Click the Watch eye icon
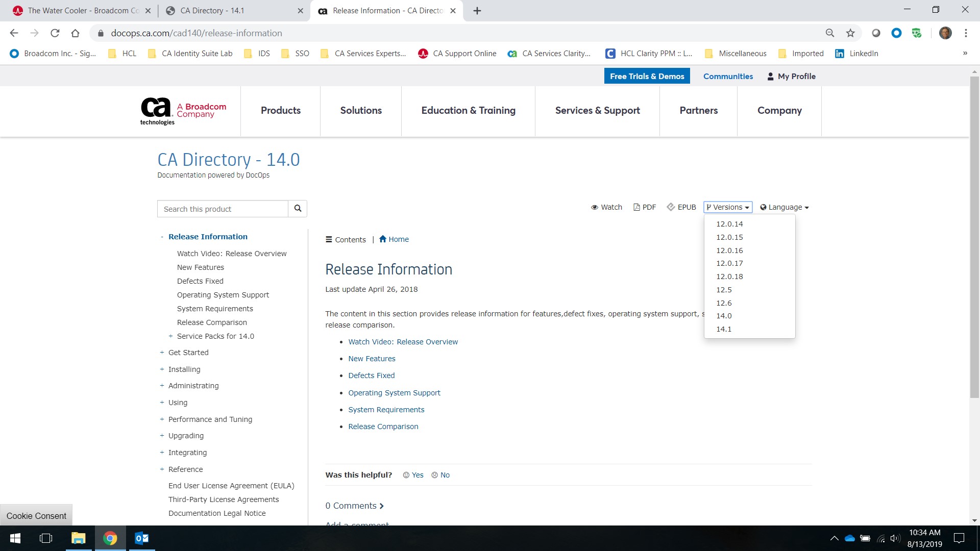This screenshot has width=980, height=551. click(595, 207)
